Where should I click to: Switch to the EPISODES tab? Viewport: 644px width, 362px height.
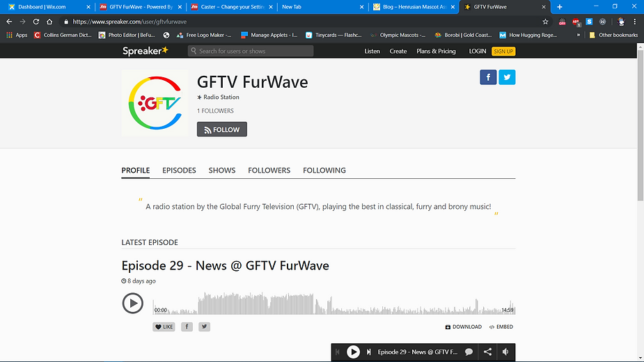pos(179,170)
